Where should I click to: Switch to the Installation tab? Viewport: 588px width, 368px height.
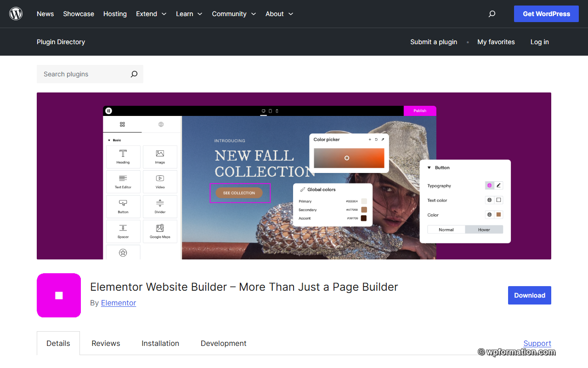click(160, 343)
